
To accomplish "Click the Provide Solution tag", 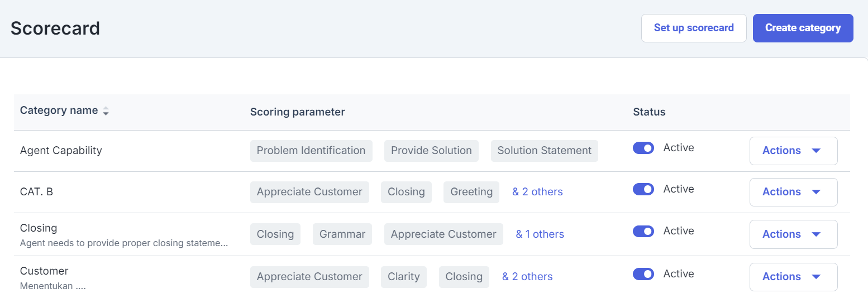I will coord(431,151).
